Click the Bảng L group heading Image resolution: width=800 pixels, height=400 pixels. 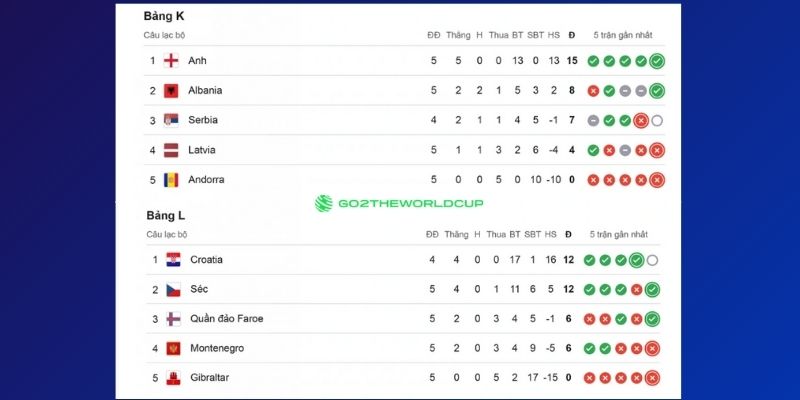(x=165, y=215)
